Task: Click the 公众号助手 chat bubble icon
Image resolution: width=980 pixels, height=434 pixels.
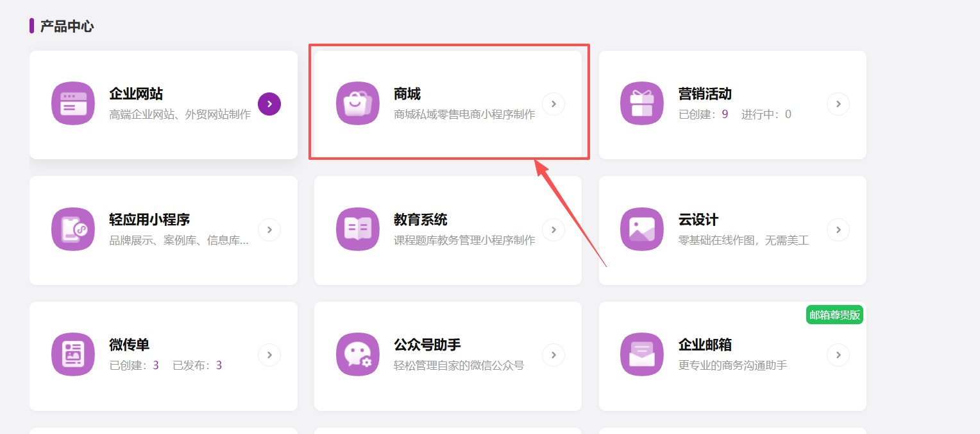Action: pos(358,354)
